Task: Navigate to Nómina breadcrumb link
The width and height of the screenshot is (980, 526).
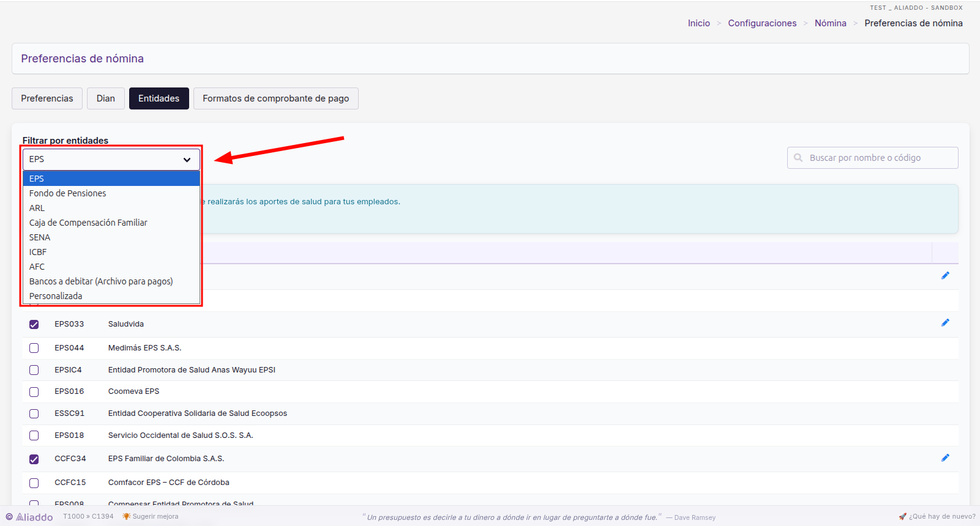Action: [x=831, y=23]
